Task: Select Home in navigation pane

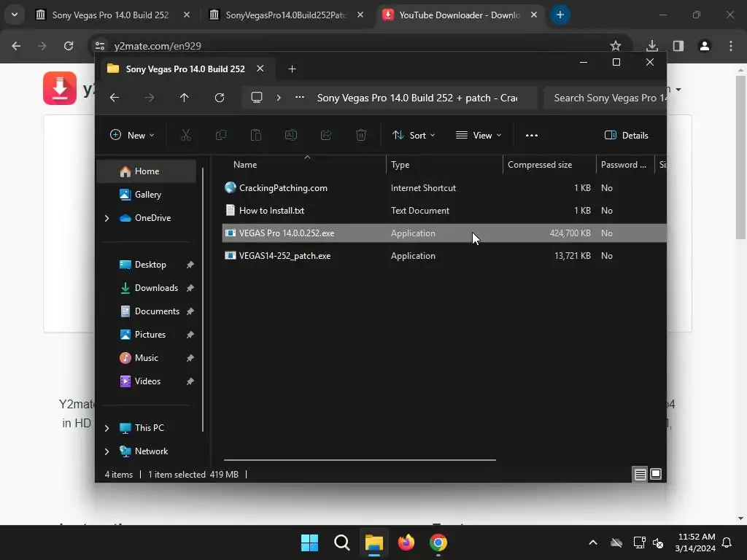Action: pyautogui.click(x=147, y=171)
